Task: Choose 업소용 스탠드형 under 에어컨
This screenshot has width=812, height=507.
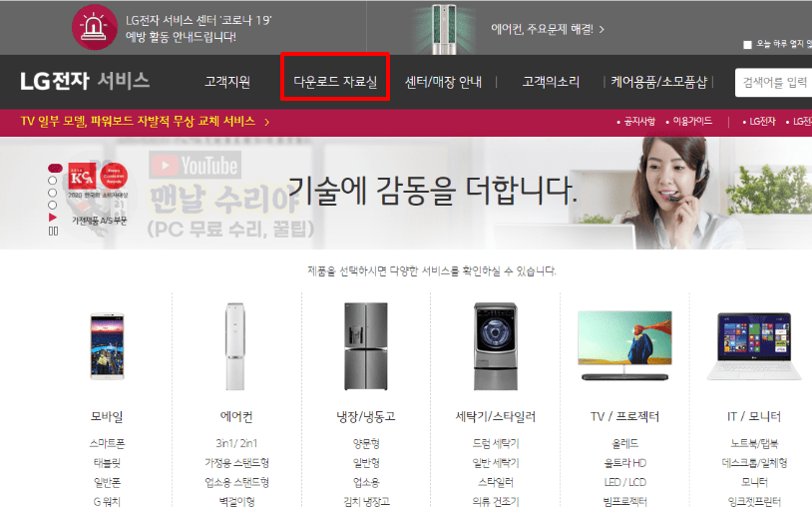Action: (x=236, y=482)
